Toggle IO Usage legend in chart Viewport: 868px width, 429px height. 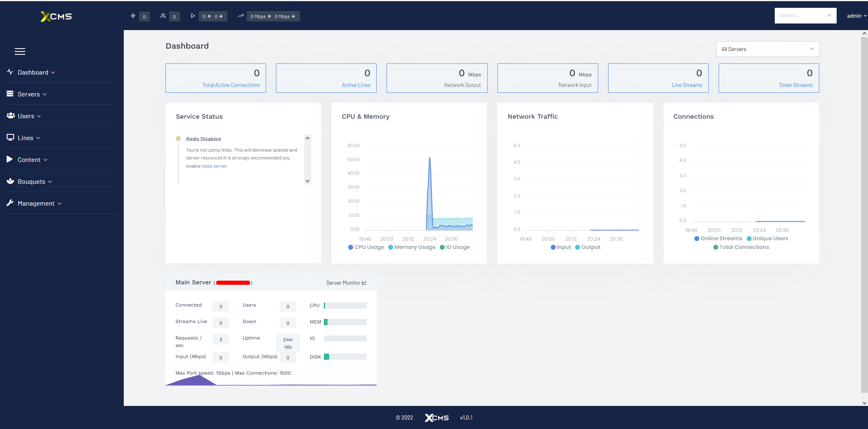[x=455, y=247]
